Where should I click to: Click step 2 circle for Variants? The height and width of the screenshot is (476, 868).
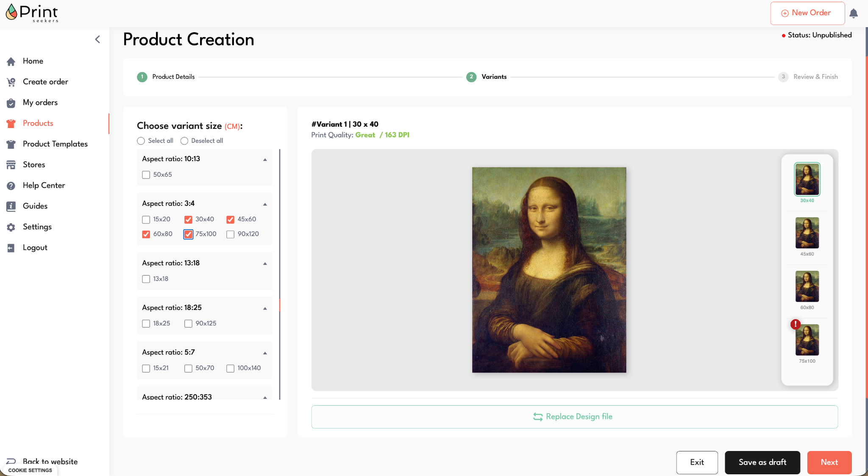click(471, 77)
